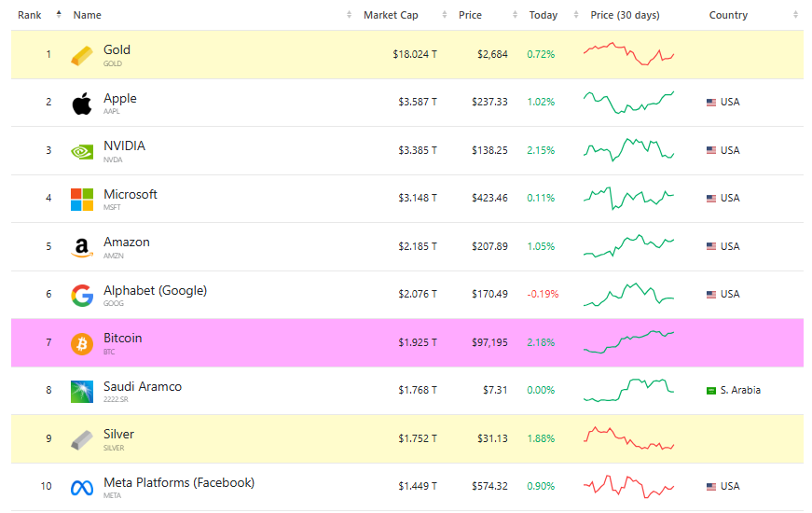Click the USA flag in Alphabet row
Viewport: 812px width, 513px height.
click(711, 295)
